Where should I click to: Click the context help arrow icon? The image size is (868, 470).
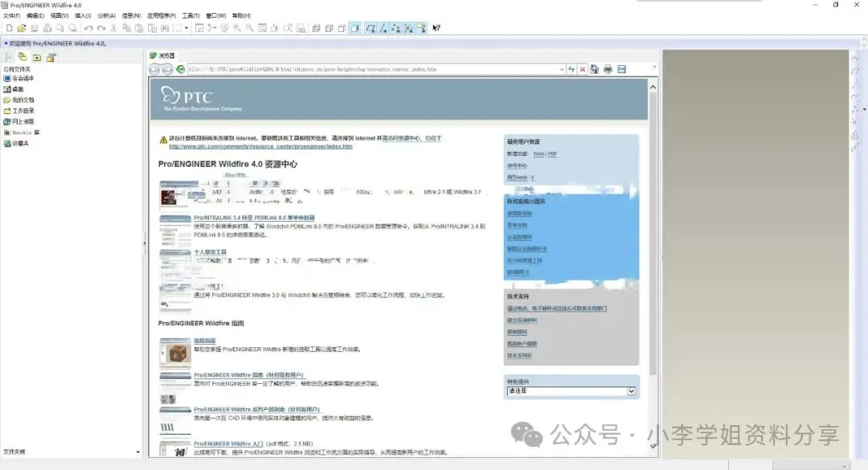pos(436,27)
